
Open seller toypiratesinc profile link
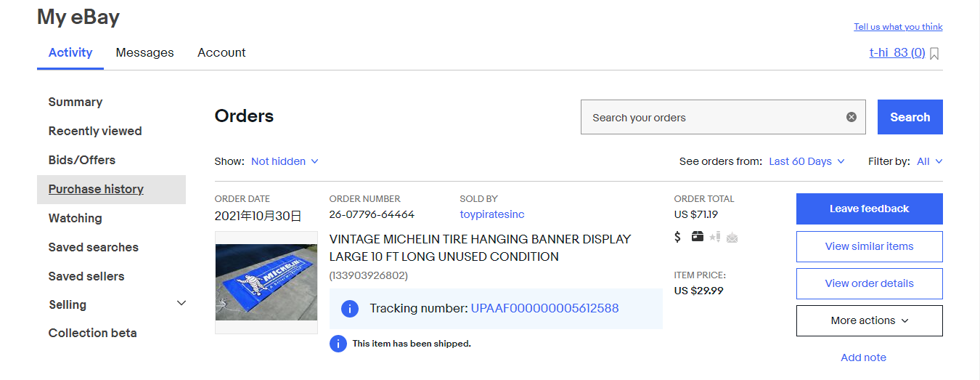click(491, 214)
